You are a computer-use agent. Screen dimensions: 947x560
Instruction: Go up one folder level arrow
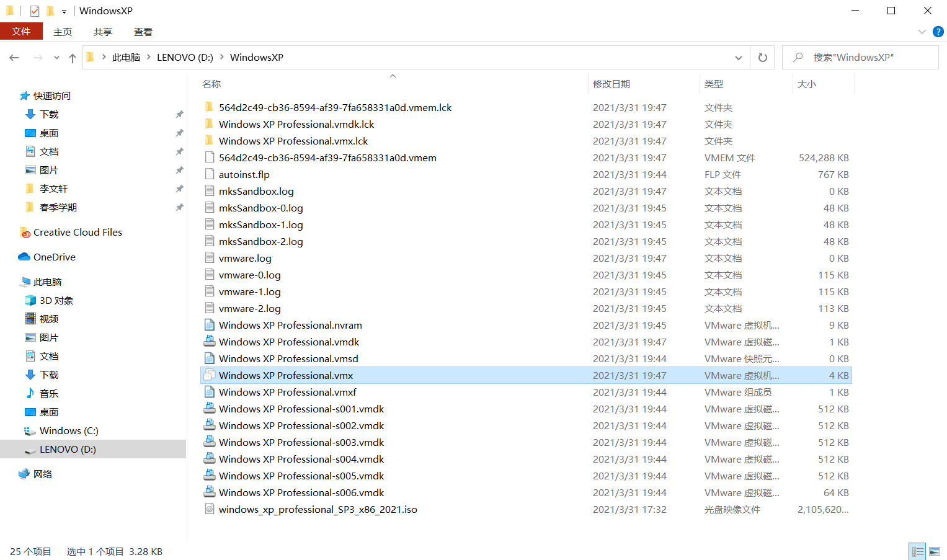(x=73, y=58)
